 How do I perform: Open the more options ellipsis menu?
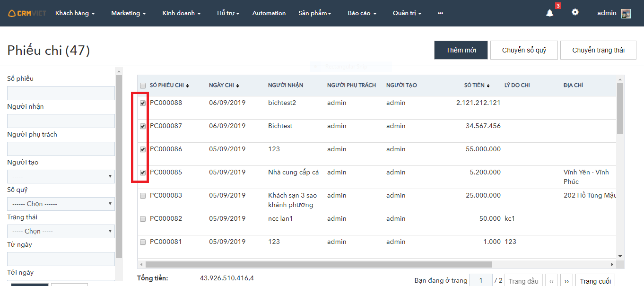pos(441,13)
